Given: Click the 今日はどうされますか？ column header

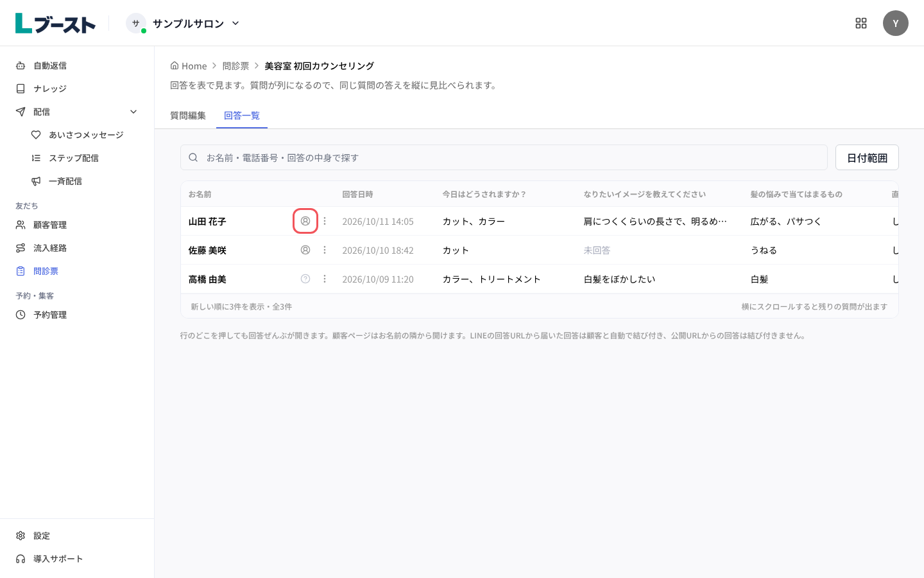Looking at the screenshot, I should (484, 194).
